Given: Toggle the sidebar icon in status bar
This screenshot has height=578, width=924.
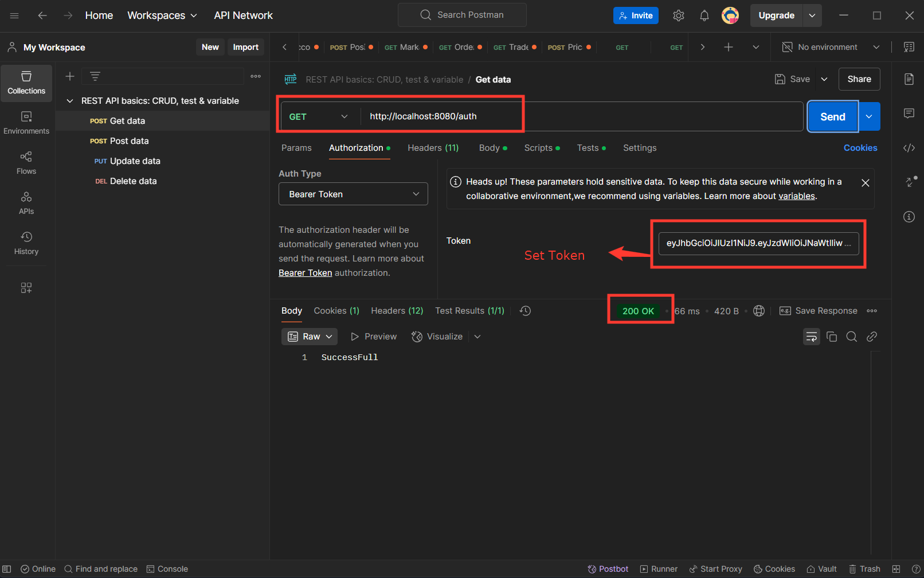Looking at the screenshot, I should tap(7, 569).
